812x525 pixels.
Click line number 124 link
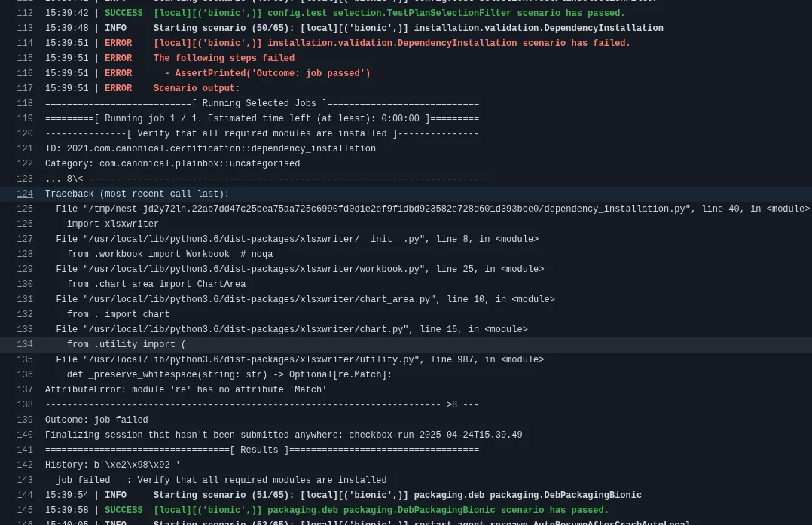click(25, 194)
